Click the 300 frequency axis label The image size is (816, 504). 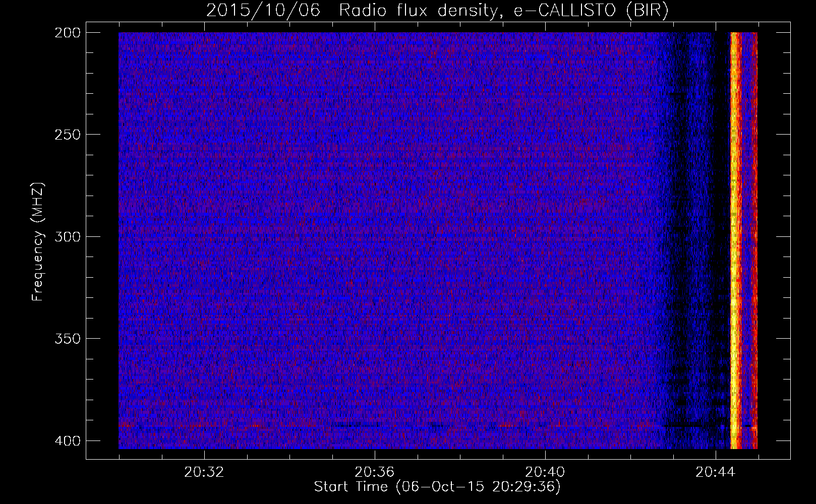tap(67, 236)
